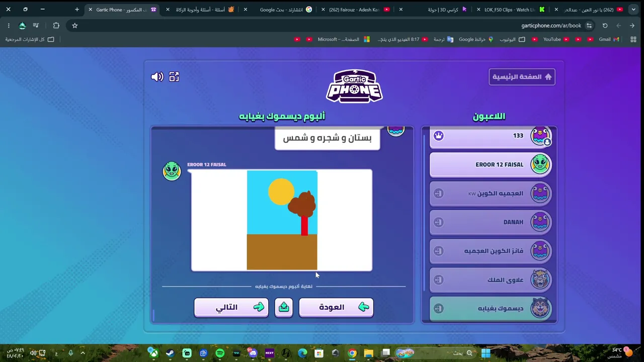Open the Gmail bookmark
Viewport: 644px width, 362px height.
click(609, 39)
